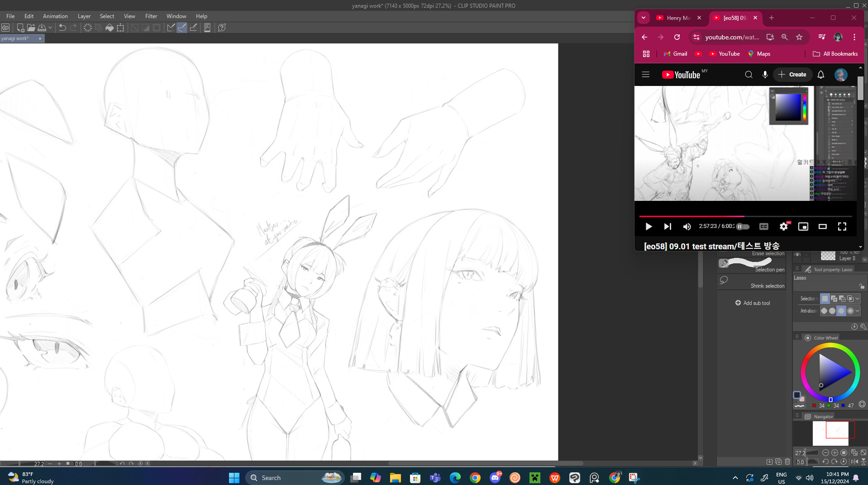The height and width of the screenshot is (485, 868).
Task: Choose Add to selection mode icon
Action: pyautogui.click(x=834, y=299)
